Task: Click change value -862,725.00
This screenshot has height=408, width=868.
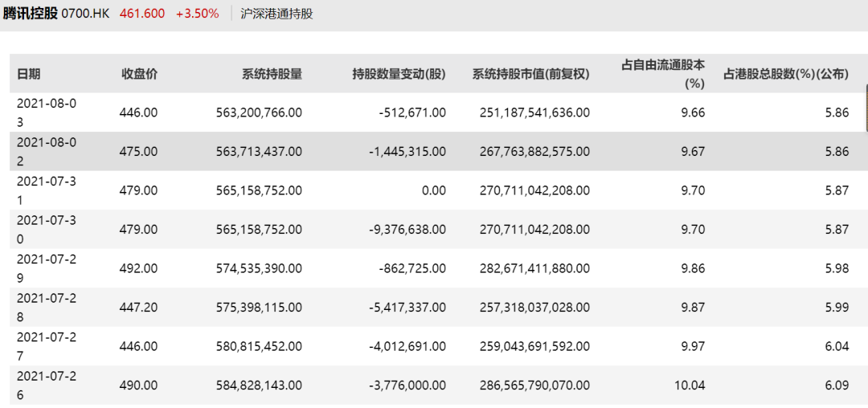Action: point(411,268)
